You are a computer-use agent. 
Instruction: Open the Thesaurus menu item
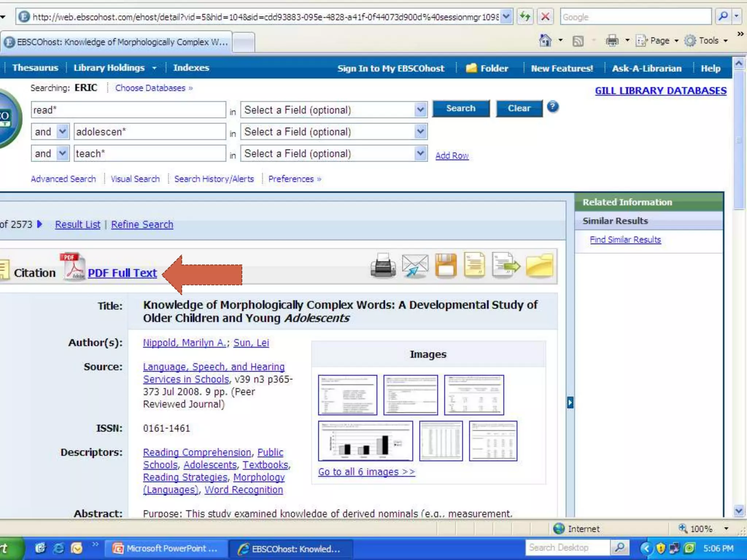[35, 68]
